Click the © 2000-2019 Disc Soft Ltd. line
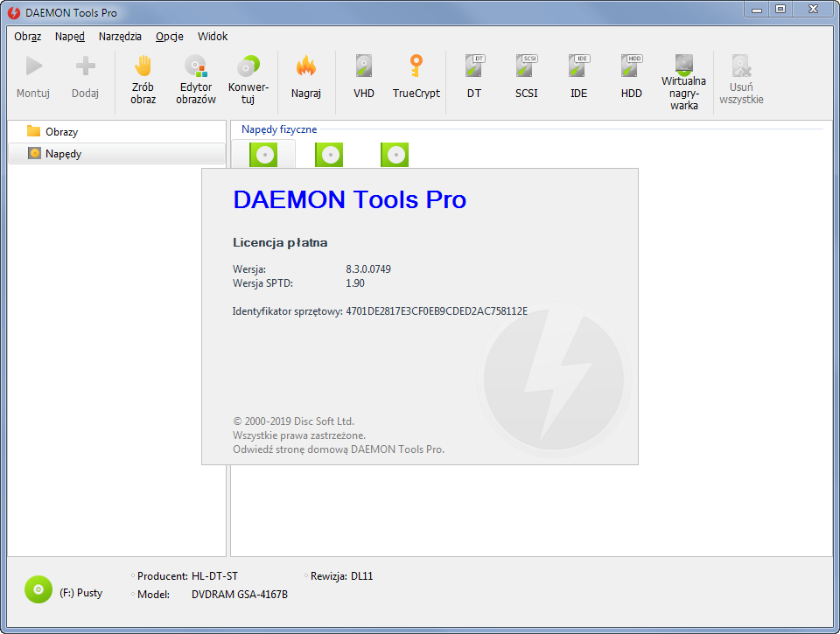This screenshot has height=634, width=840. [294, 422]
